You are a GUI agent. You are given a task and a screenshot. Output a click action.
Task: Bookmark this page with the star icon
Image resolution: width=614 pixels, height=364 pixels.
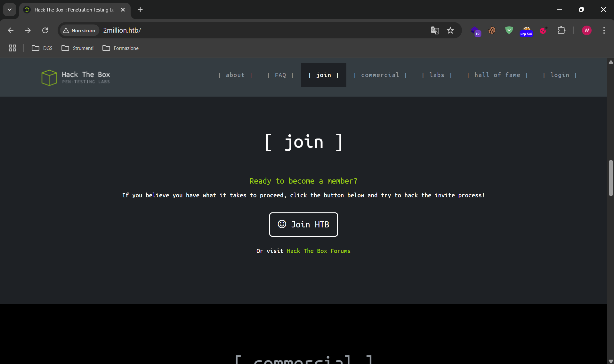[450, 30]
